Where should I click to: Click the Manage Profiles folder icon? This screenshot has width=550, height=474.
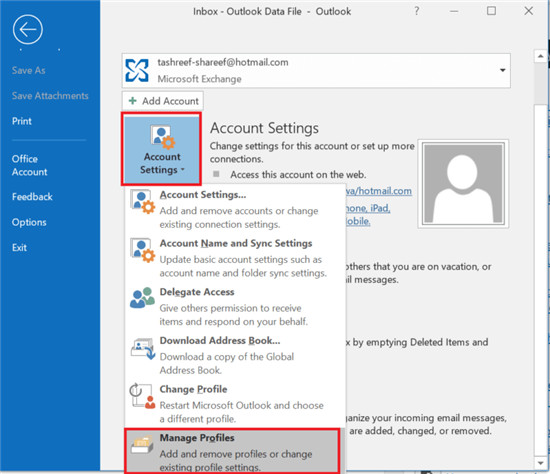(142, 445)
